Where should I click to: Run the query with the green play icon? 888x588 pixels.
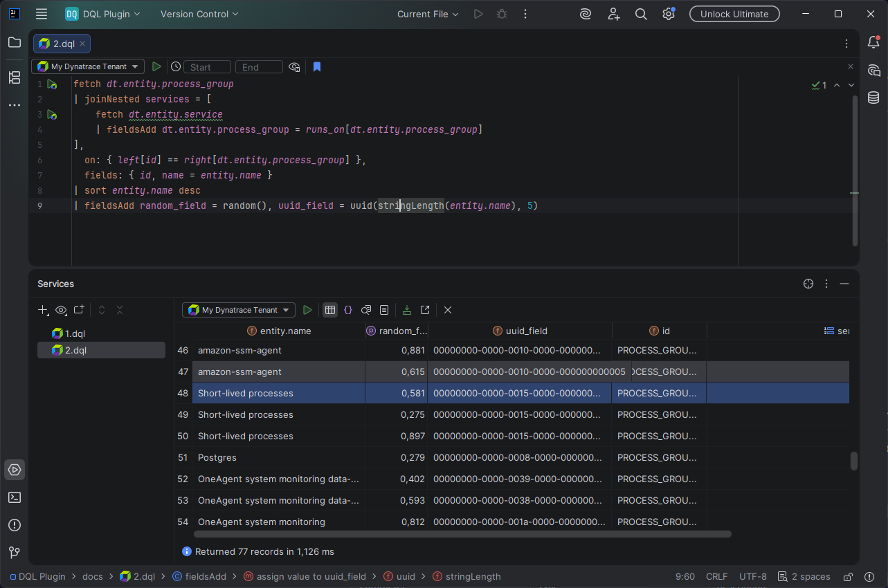(156, 66)
